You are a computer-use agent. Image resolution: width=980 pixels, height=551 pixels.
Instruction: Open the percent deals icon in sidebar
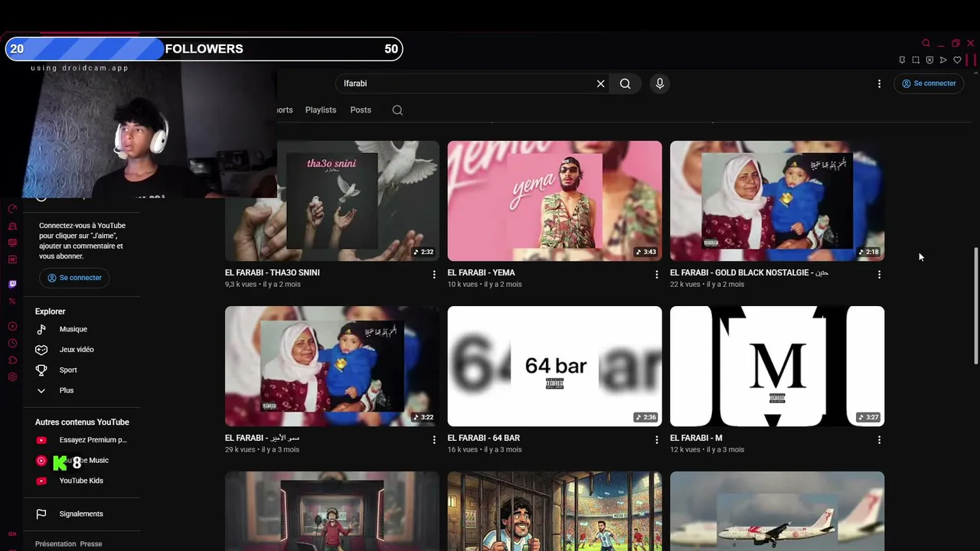(x=12, y=302)
